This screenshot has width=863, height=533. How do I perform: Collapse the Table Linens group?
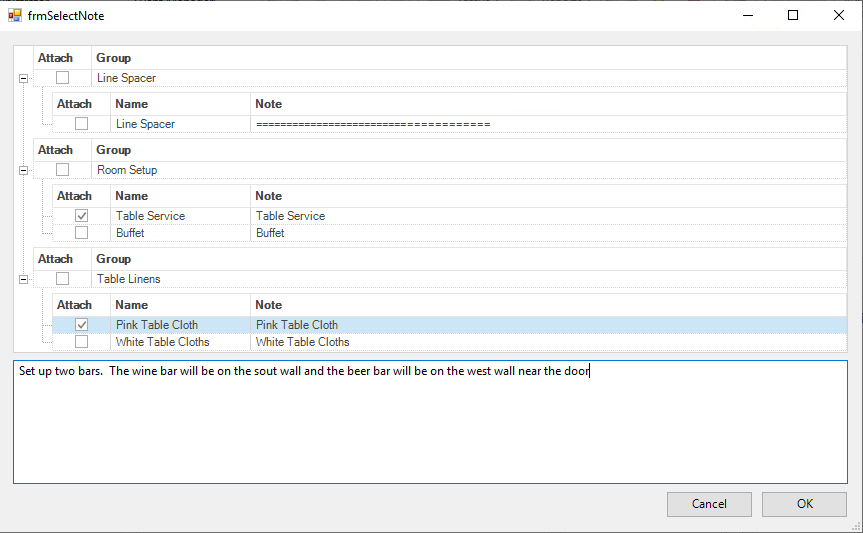click(23, 279)
